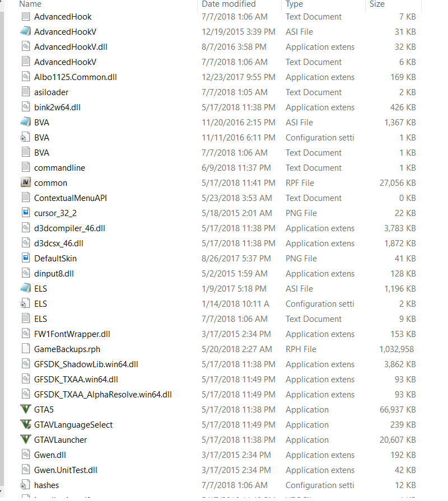Click the commandline text document icon
The width and height of the screenshot is (448, 501).
(x=26, y=168)
